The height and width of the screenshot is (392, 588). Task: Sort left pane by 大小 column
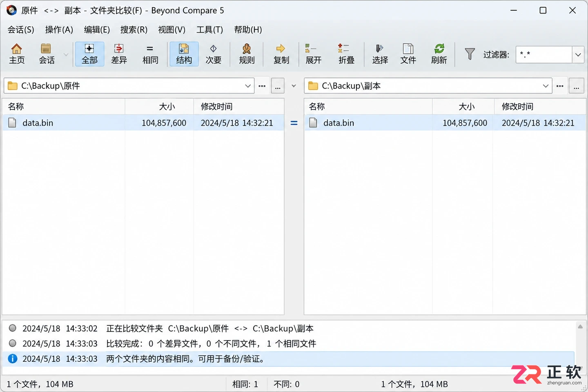[x=159, y=107]
